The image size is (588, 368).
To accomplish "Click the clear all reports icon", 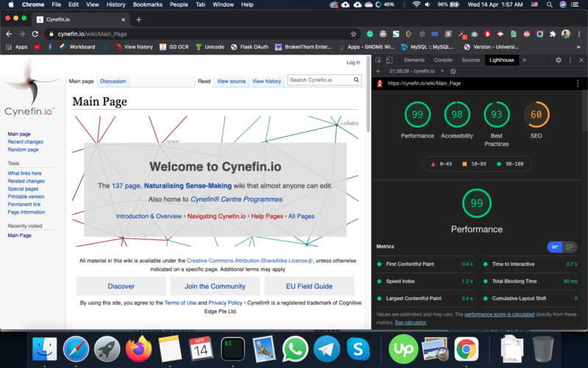I will click(x=453, y=71).
